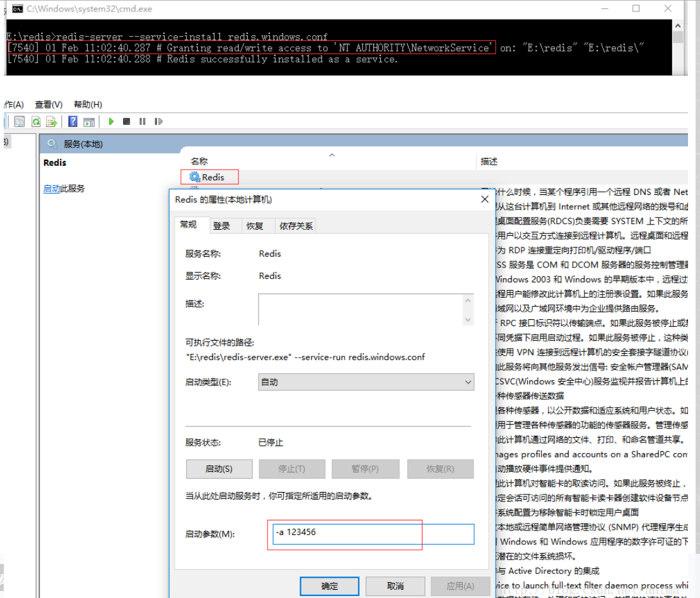The height and width of the screenshot is (598, 700).
Task: Open the 启动类型 dropdown showing 自动
Action: point(467,382)
